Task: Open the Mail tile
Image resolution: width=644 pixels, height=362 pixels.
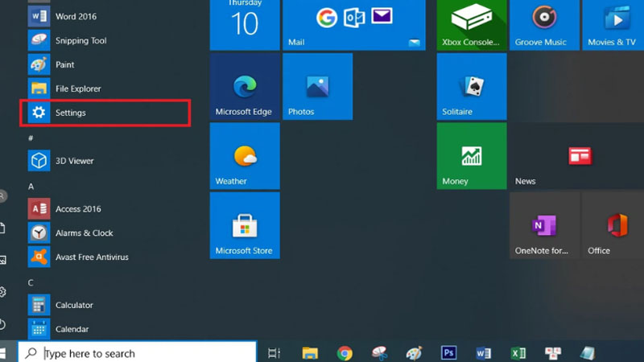Action: coord(354,25)
